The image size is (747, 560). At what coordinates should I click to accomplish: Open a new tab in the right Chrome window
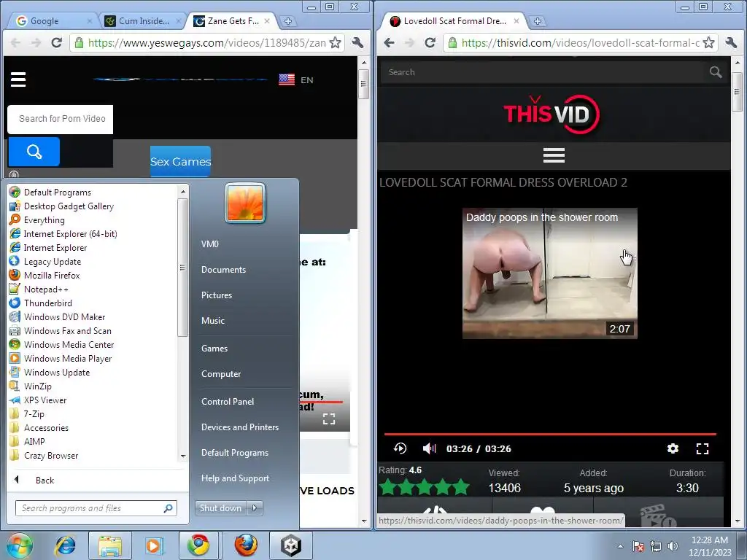[538, 21]
